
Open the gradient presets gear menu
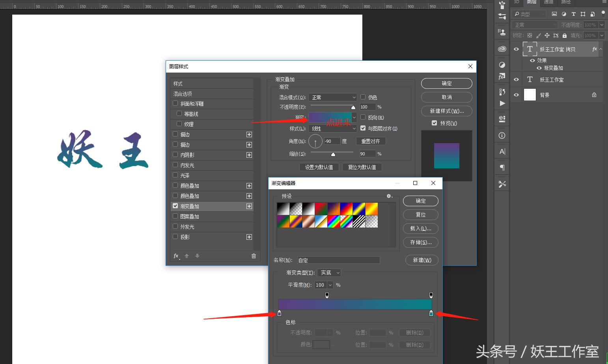point(389,196)
